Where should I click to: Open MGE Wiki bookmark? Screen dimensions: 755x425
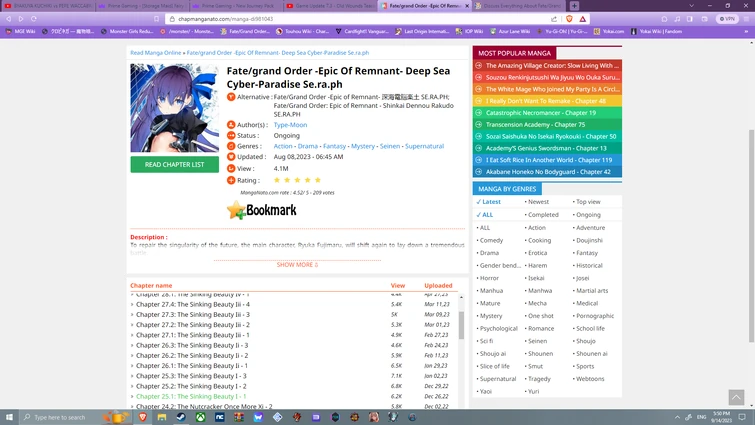pos(20,31)
